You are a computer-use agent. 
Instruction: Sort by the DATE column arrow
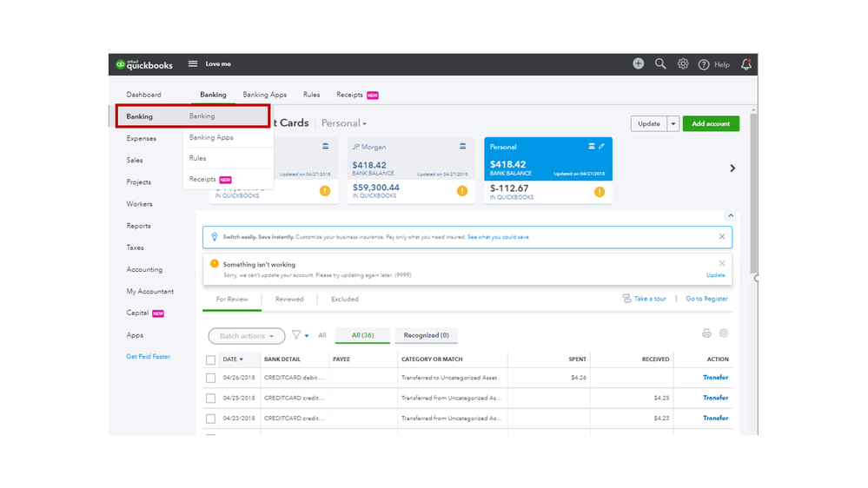pos(242,359)
